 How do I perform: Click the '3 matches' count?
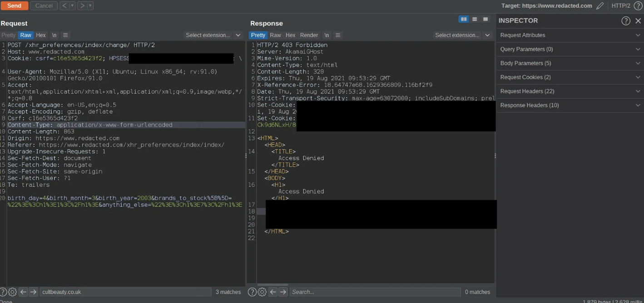[228, 292]
